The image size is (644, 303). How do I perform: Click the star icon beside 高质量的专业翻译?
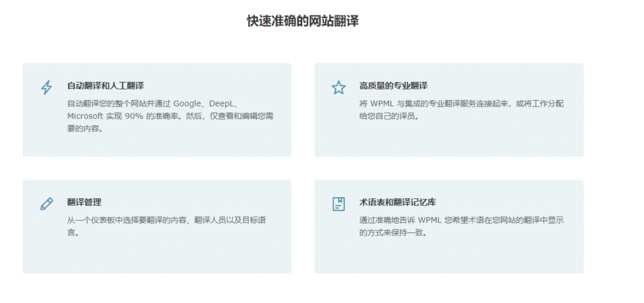338,88
